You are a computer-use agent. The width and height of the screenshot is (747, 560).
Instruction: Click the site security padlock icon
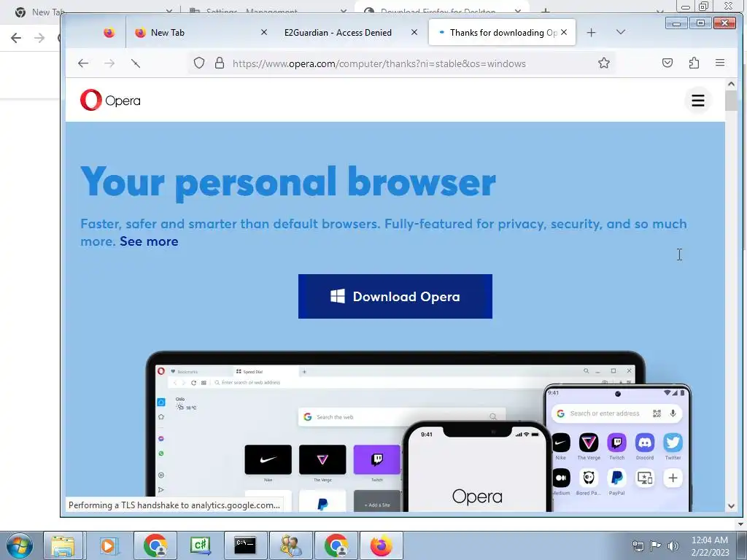(219, 63)
